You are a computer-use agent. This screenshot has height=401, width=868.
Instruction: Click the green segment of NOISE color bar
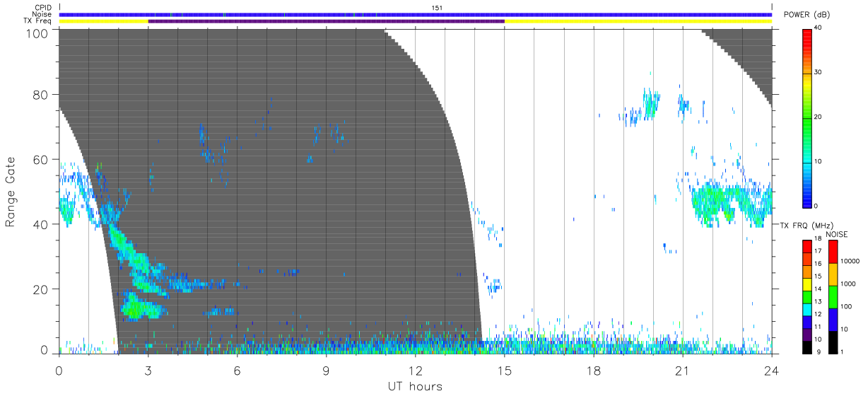(833, 296)
